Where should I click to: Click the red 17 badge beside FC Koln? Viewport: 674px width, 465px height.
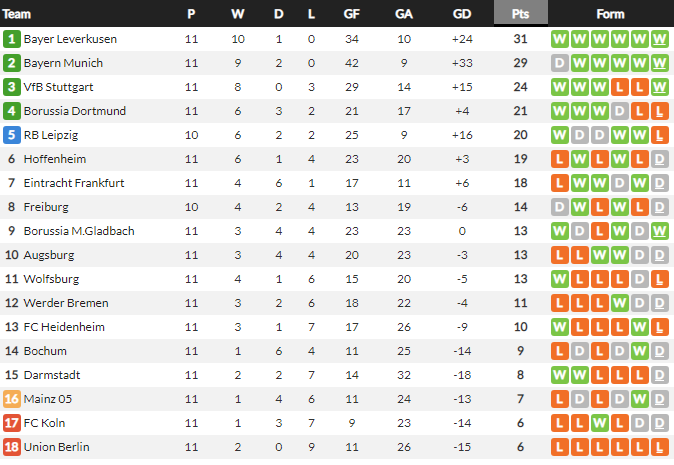(12, 423)
